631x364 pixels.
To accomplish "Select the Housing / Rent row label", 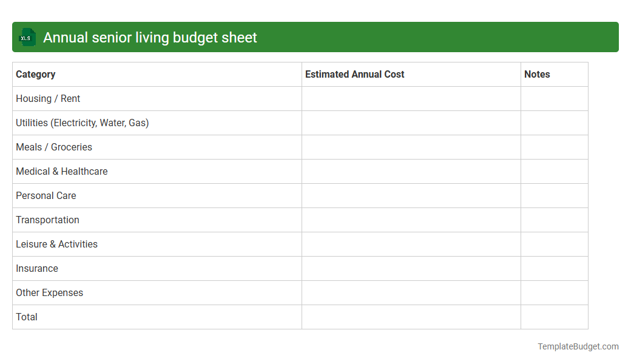I will [48, 98].
